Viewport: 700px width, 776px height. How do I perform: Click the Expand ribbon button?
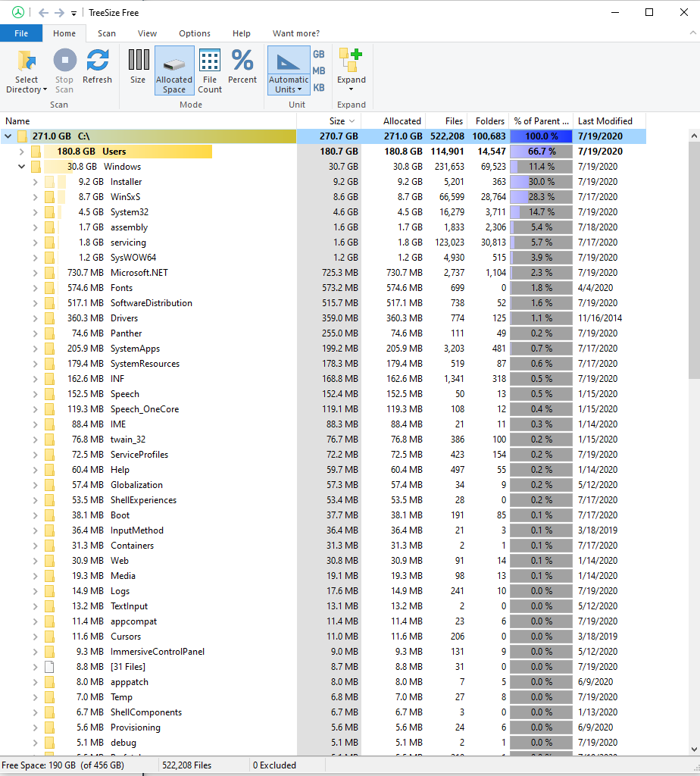tap(352, 70)
